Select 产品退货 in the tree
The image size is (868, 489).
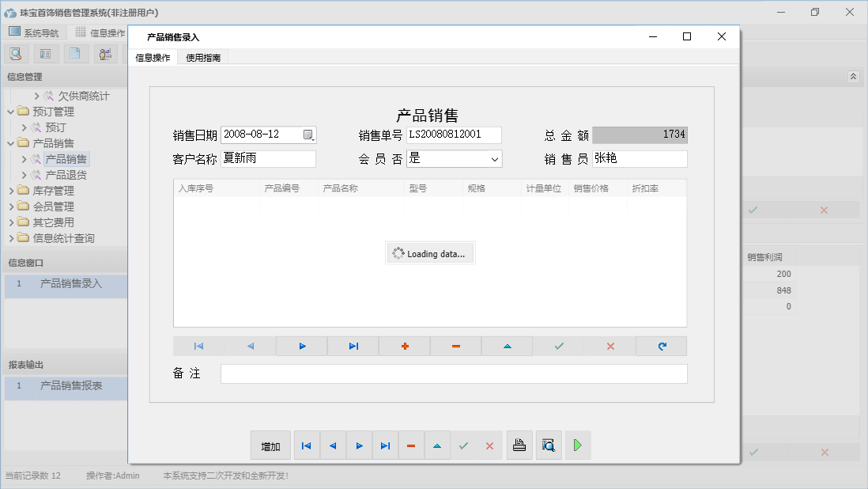(x=66, y=175)
